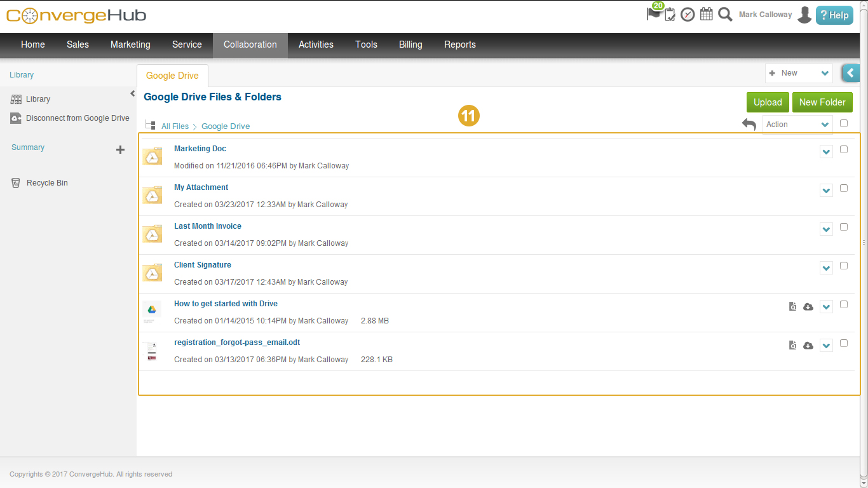Click the clock icon in header
Image resolution: width=868 pixels, height=488 pixels.
pyautogui.click(x=688, y=15)
